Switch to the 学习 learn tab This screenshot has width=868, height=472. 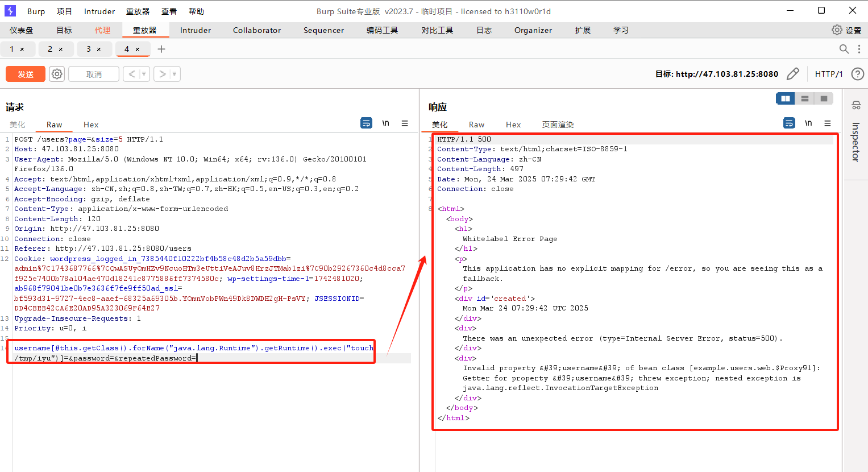tap(621, 30)
